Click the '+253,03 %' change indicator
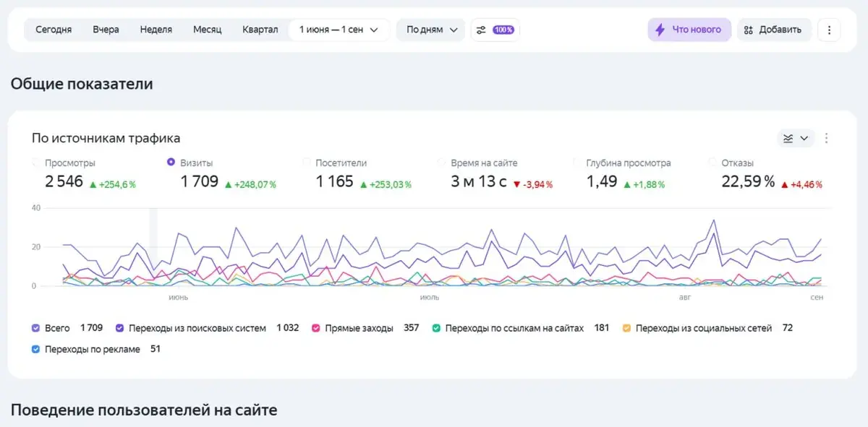Image resolution: width=868 pixels, height=427 pixels. pos(386,184)
